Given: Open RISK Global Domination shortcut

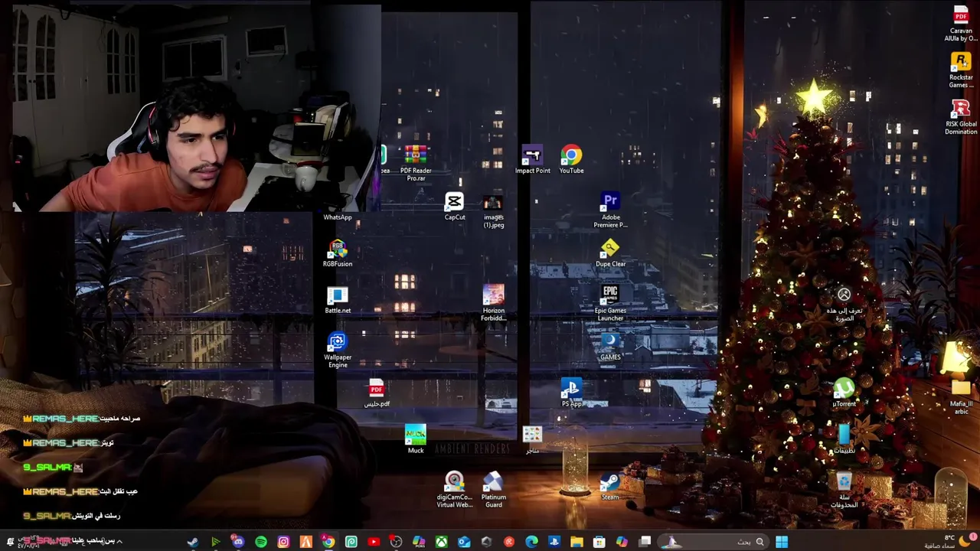Looking at the screenshot, I should 961,117.
